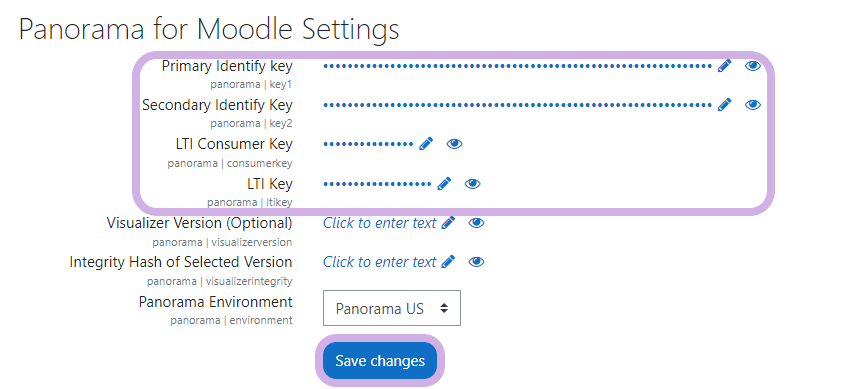This screenshot has height=389, width=854.
Task: Save changes to Panorama settings
Action: [380, 361]
